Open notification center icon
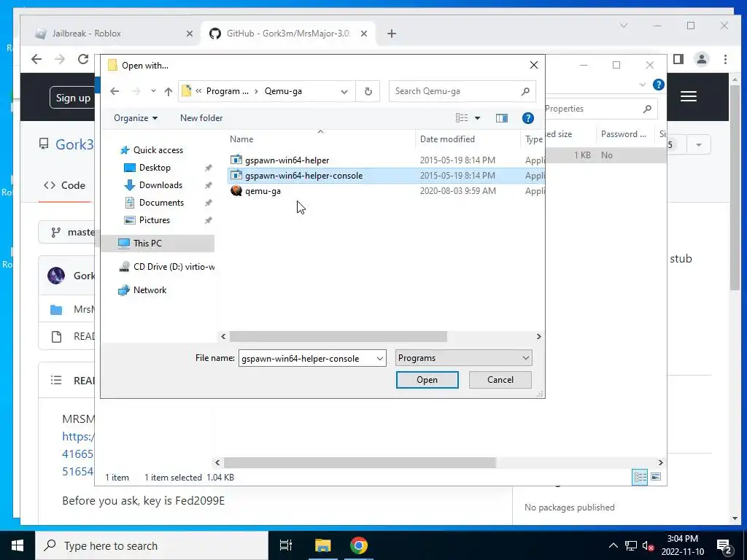This screenshot has height=560, width=747. click(x=724, y=547)
